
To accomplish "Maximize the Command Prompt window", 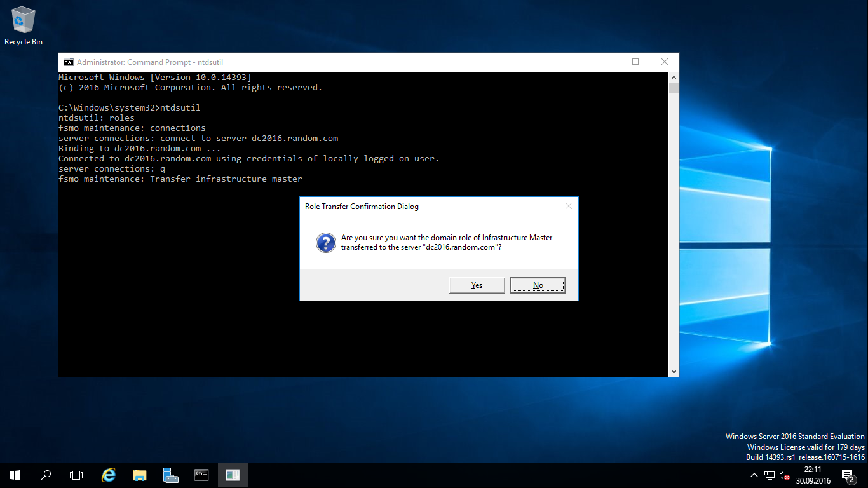I will (x=635, y=62).
